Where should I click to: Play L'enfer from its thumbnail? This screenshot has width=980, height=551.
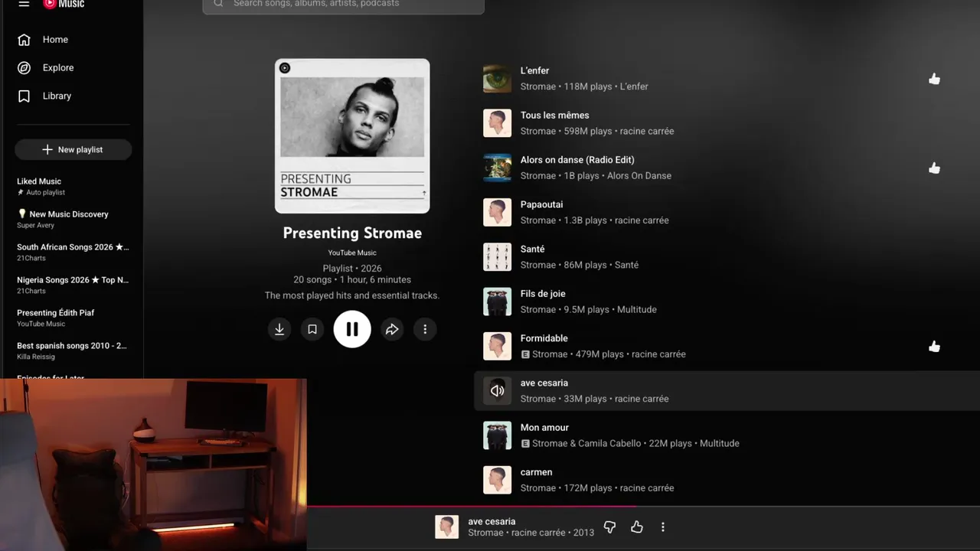coord(497,78)
